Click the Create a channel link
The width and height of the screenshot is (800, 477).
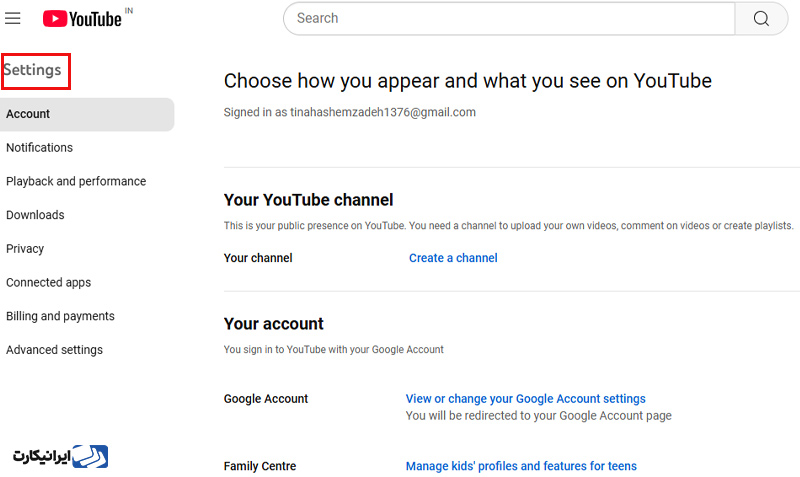[453, 258]
